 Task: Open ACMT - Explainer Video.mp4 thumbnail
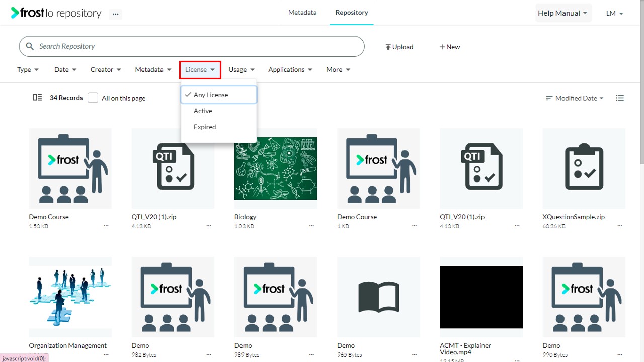481,297
